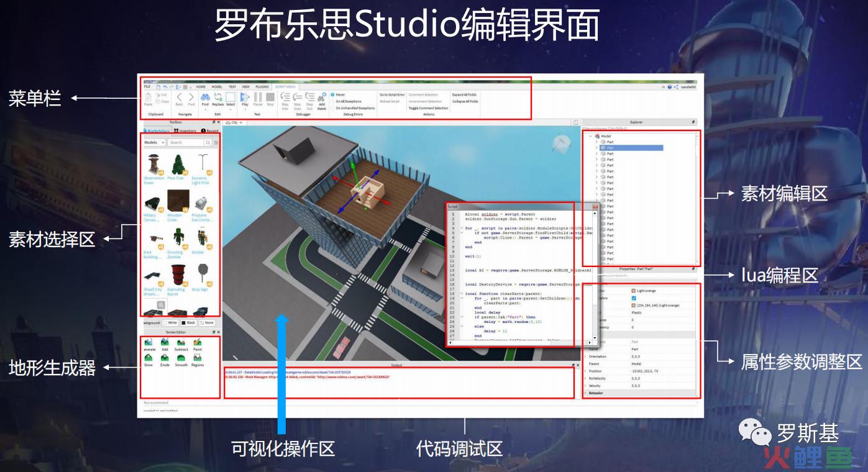Click the Select icon in the Edit group
The height and width of the screenshot is (472, 868).
231,97
